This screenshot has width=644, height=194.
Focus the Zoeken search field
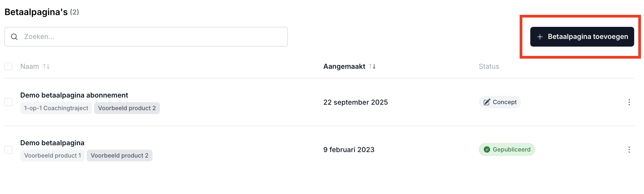153,37
